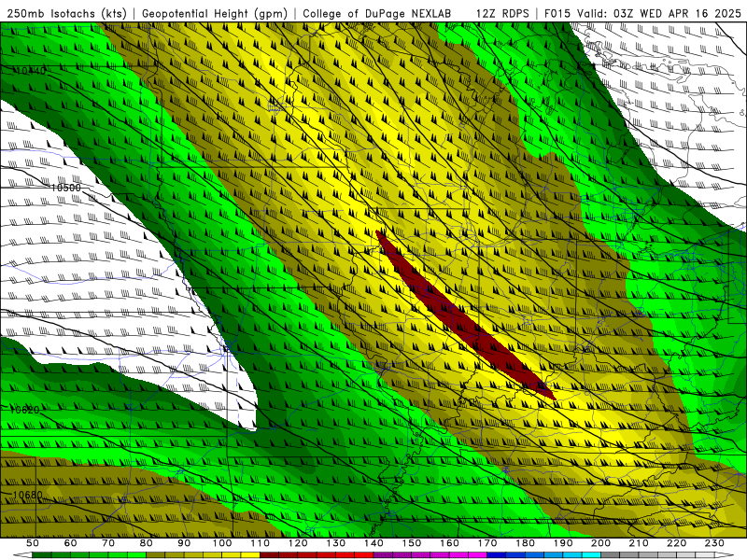Image resolution: width=747 pixels, height=560 pixels.
Task: Click the 180 value on the color scale
Action: (525, 543)
